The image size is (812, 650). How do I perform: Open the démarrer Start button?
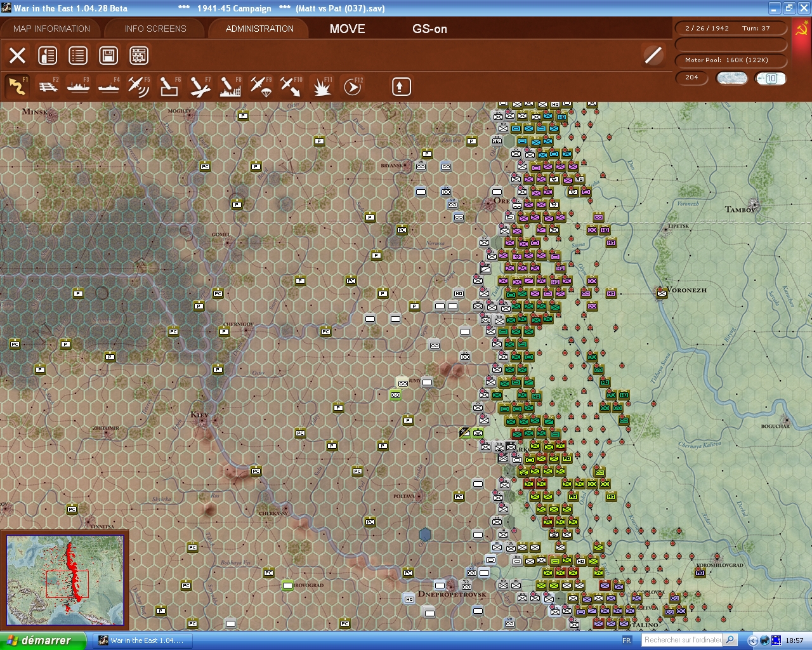[43, 640]
